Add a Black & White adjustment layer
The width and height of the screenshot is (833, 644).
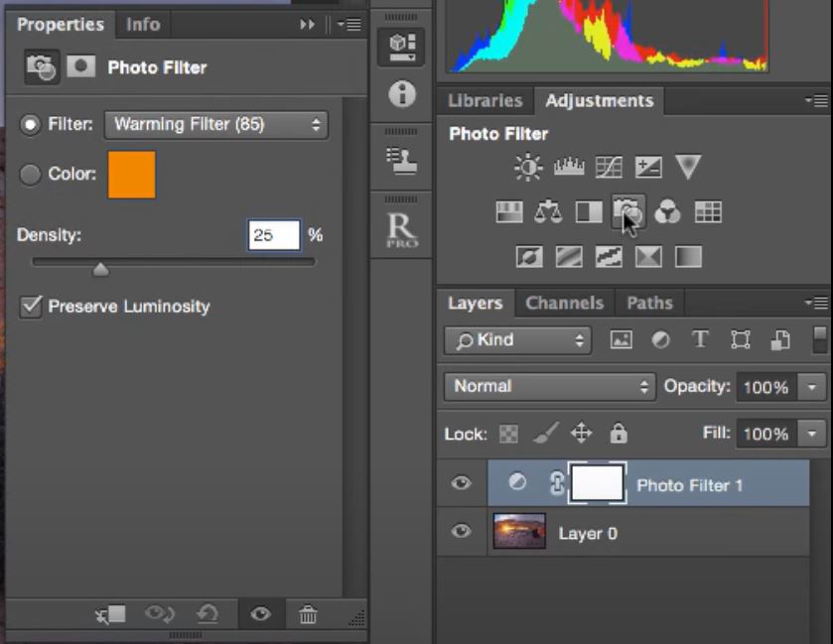pos(587,211)
